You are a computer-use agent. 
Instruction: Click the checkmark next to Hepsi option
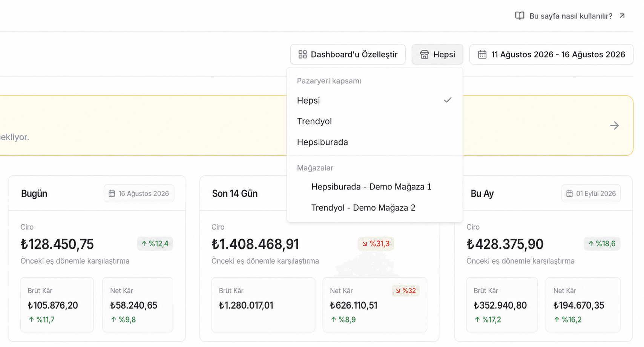click(448, 100)
